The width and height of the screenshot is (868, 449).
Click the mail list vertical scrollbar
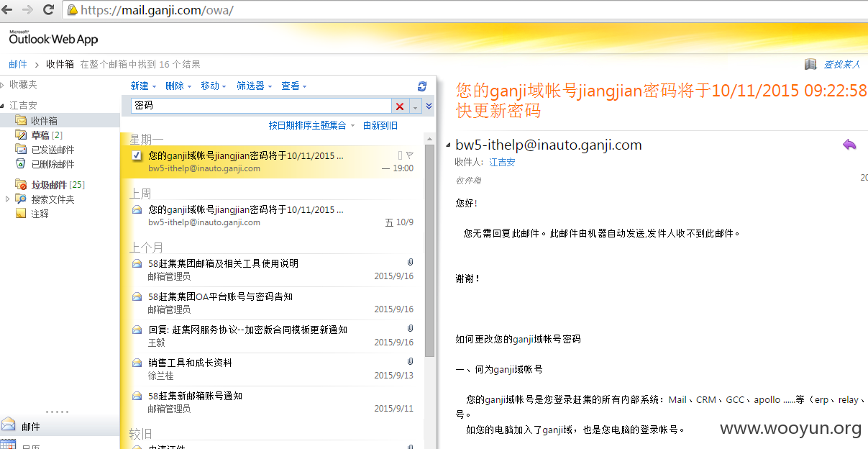(x=429, y=252)
